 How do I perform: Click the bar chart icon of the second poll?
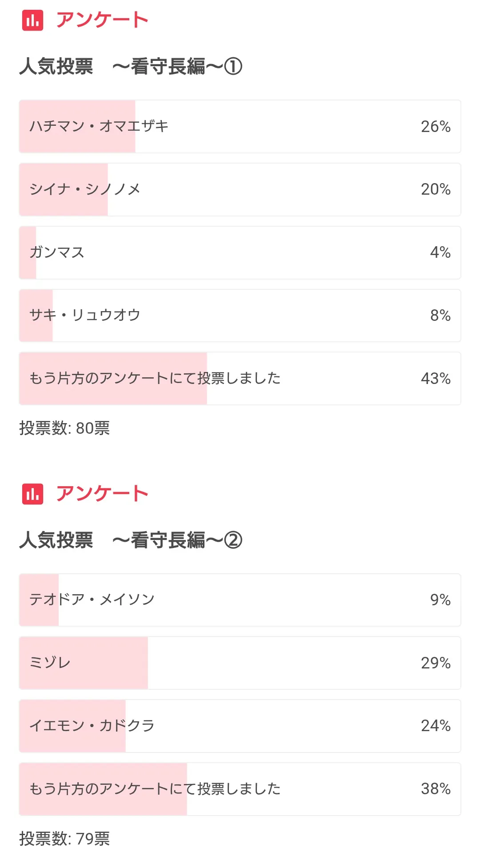tap(32, 494)
